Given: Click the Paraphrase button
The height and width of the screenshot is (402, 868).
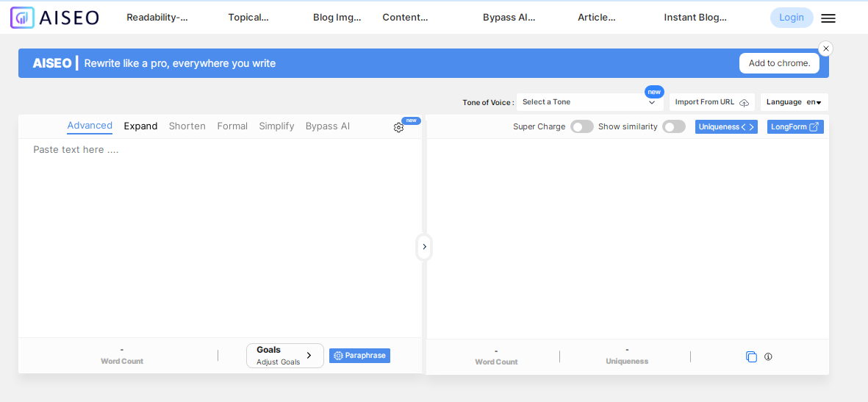Looking at the screenshot, I should pyautogui.click(x=360, y=356).
